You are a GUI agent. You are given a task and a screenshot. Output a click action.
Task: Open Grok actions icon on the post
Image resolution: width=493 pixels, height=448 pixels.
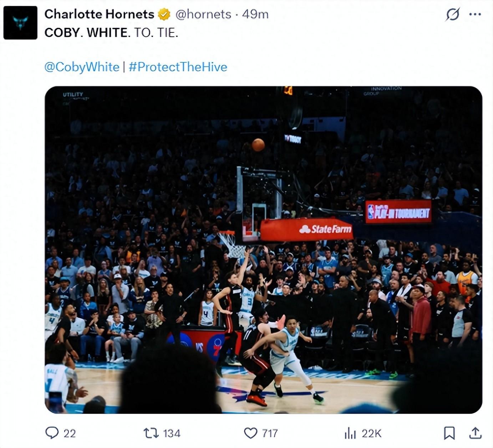452,14
